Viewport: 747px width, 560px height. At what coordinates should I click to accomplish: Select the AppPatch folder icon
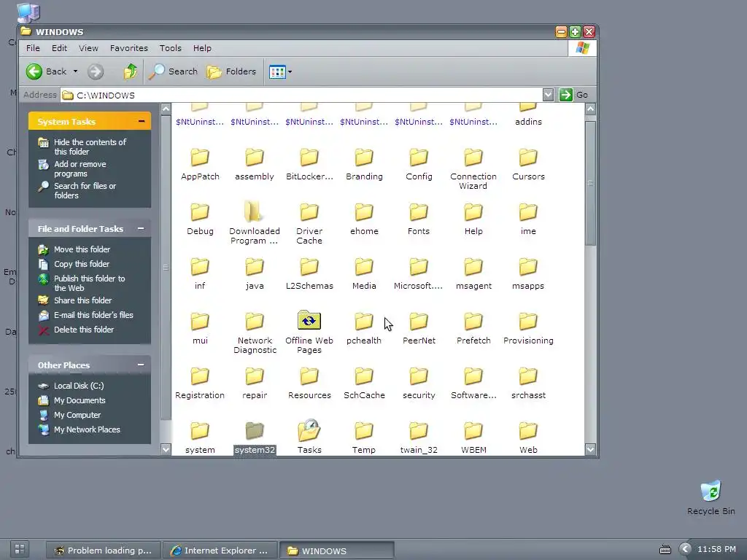click(200, 157)
